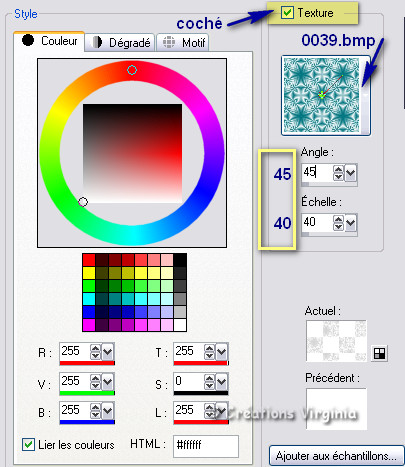This screenshot has width=405, height=467.
Task: Adjust the R spinner arrows
Action: [x=95, y=352]
